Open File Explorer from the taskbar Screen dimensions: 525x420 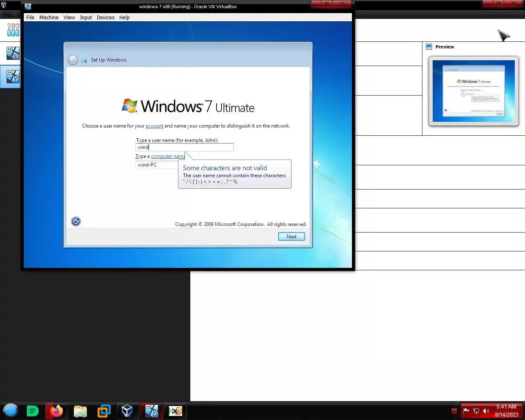click(x=80, y=411)
